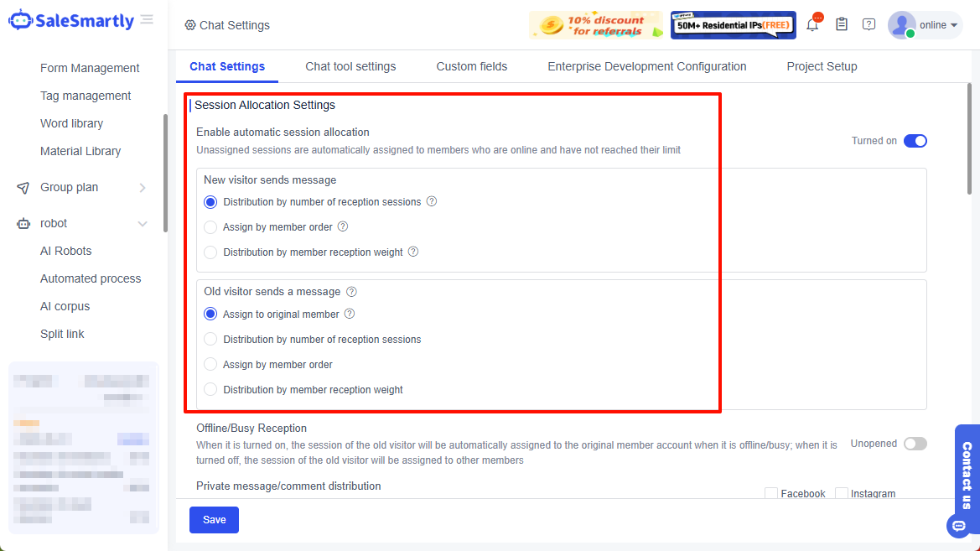Click the gear icon next to Chat Settings title
Viewport: 980px width, 551px height.
tap(189, 25)
